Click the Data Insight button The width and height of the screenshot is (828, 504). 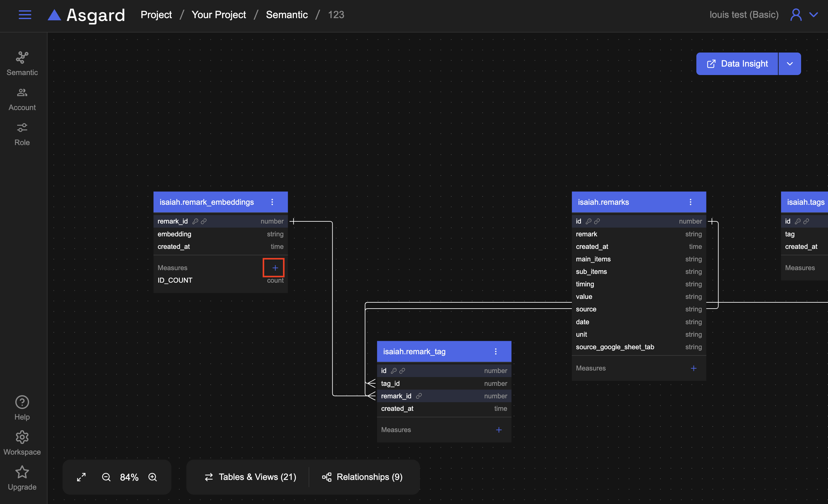point(737,64)
